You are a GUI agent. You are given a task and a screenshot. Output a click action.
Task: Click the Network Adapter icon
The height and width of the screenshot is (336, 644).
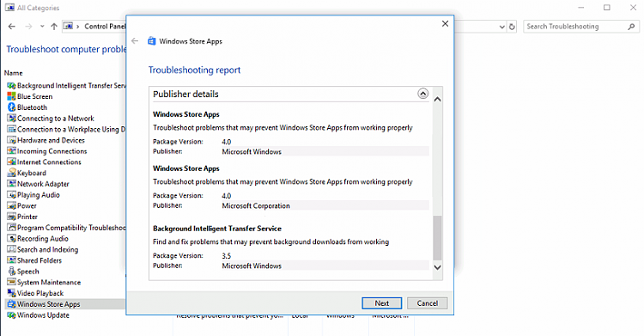[11, 184]
